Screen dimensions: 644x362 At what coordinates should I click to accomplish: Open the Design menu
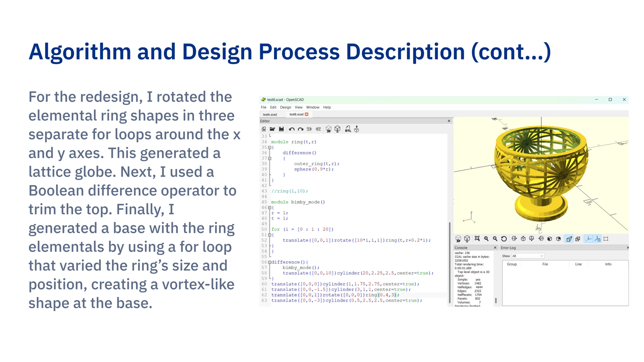pos(285,107)
